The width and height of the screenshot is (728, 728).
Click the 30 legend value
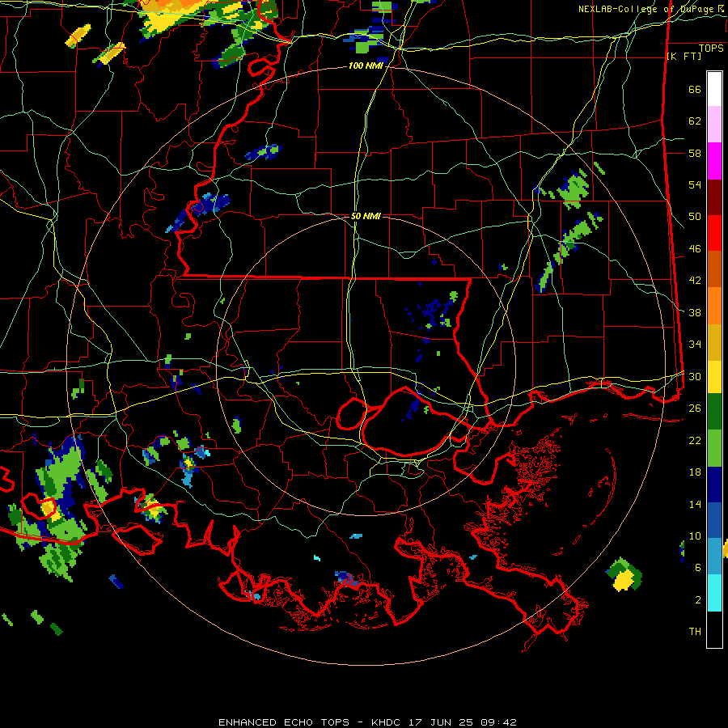695,376
